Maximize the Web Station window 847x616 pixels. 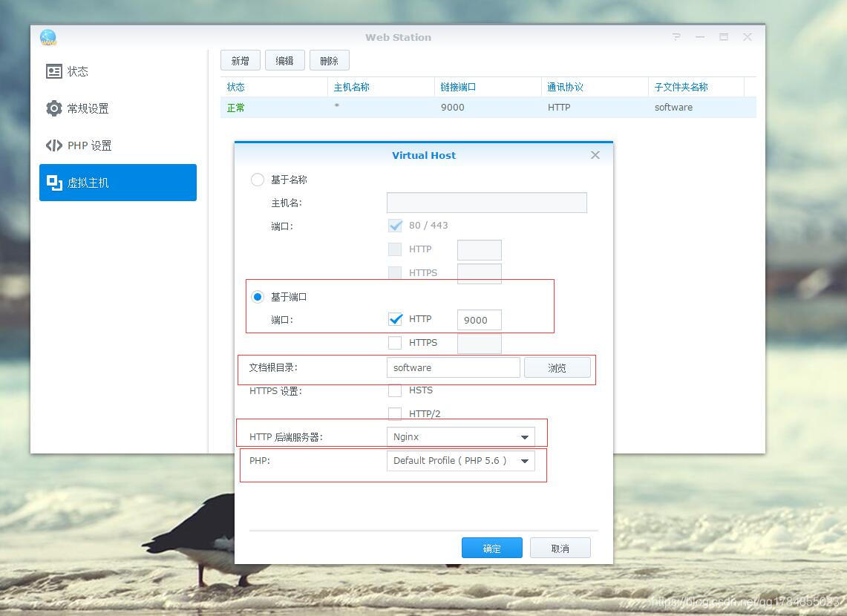coord(724,37)
